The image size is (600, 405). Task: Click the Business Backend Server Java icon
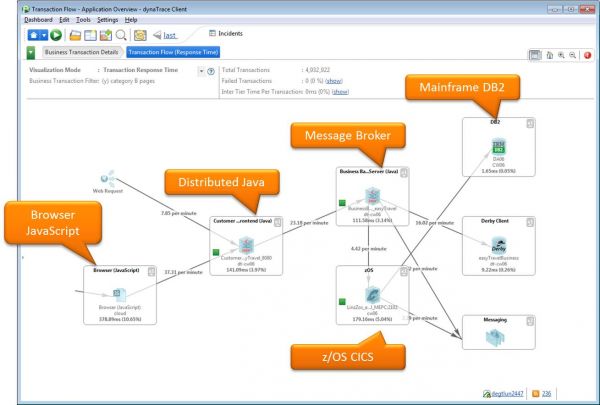(x=372, y=196)
